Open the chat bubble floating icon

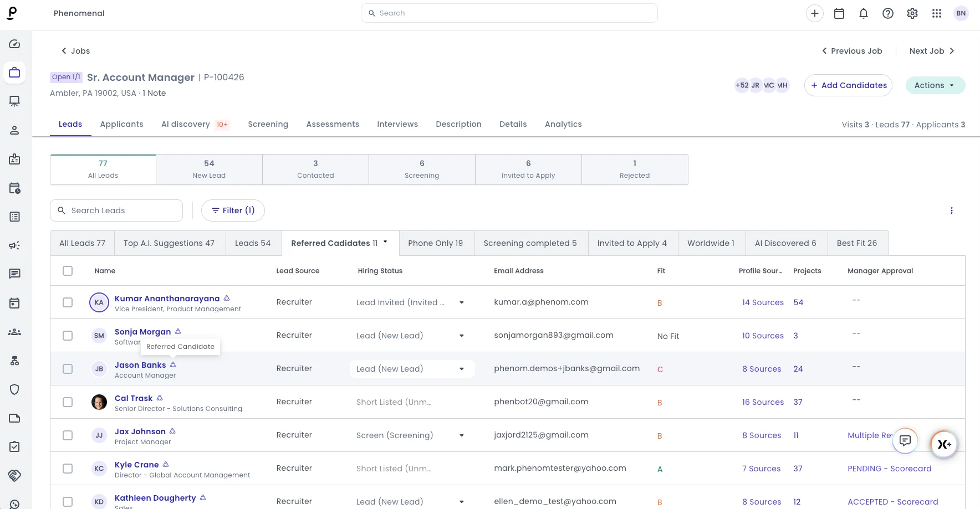[905, 441]
